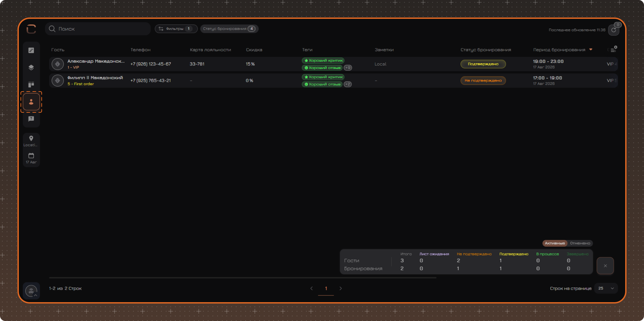Sort by Период бронирования column arrow
The width and height of the screenshot is (644, 321).
(x=591, y=50)
